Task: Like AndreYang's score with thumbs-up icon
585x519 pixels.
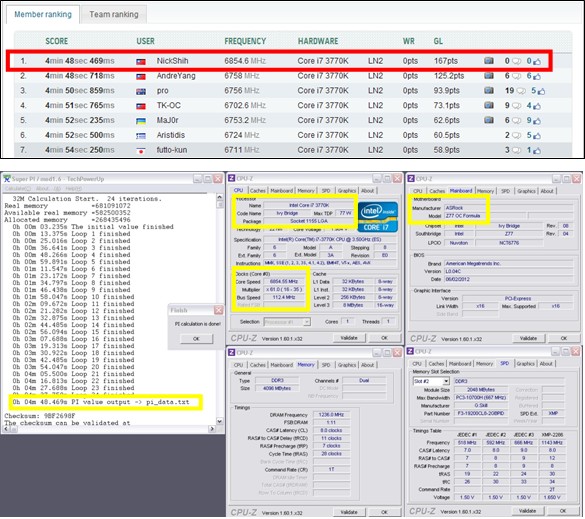Action: 537,76
